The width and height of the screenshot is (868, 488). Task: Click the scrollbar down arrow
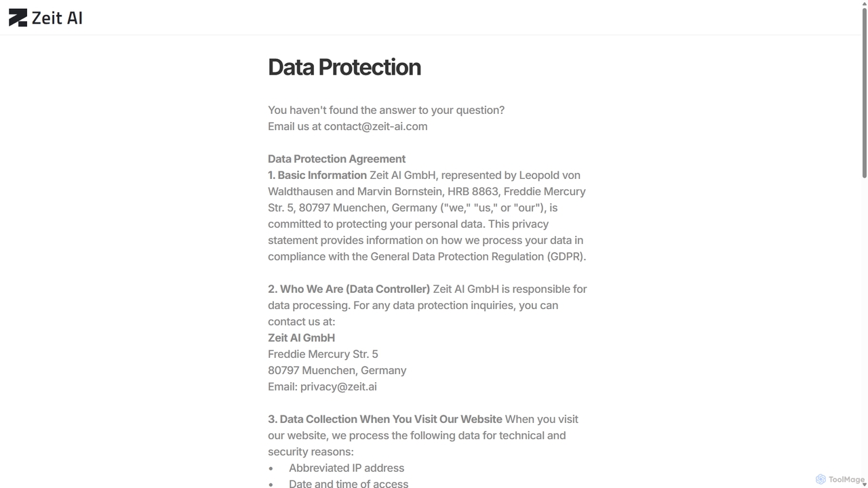[x=864, y=484]
